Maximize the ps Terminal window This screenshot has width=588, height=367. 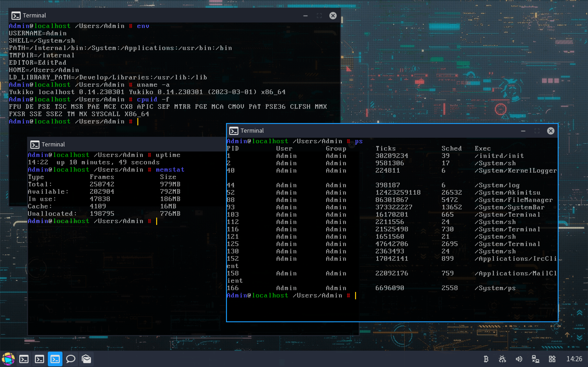pyautogui.click(x=537, y=131)
